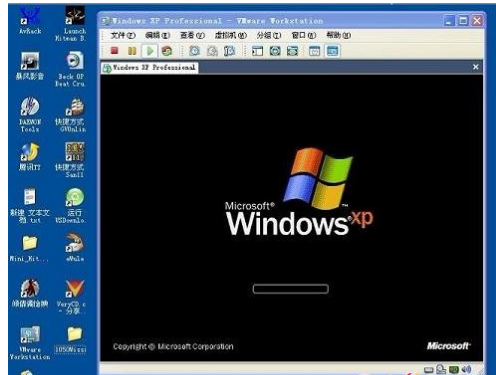The image size is (496, 375).
Task: Click the 快捷方式 San11 shortcut icon
Action: click(73, 159)
